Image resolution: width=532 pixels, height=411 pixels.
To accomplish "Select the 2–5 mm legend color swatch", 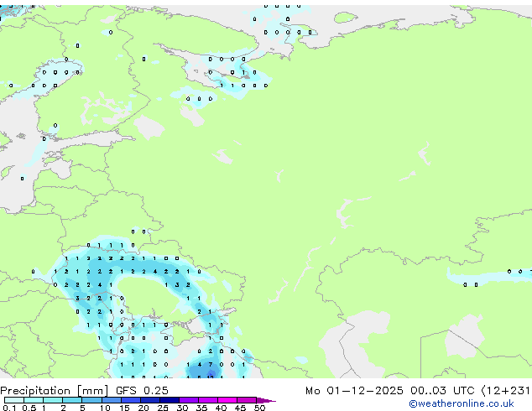I will pyautogui.click(x=72, y=400).
